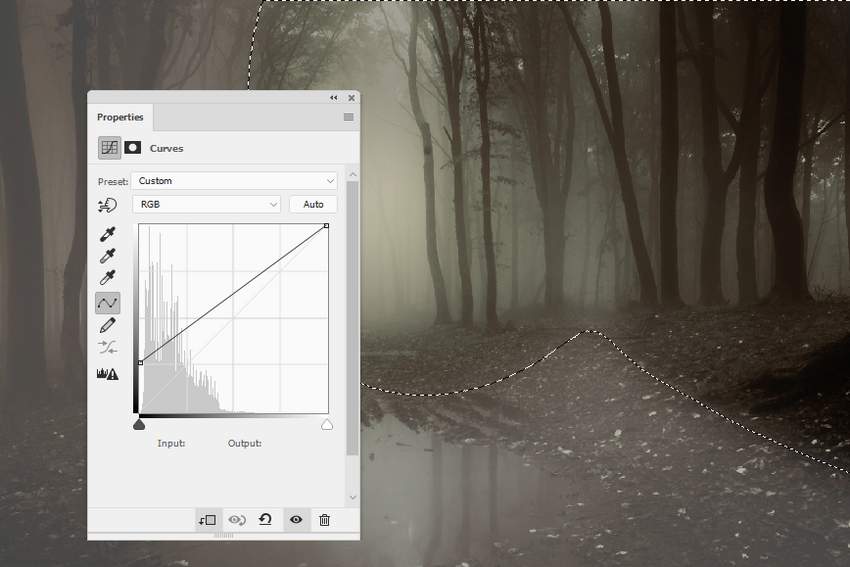This screenshot has width=850, height=567.
Task: Delete the Curves adjustment layer
Action: 324,520
